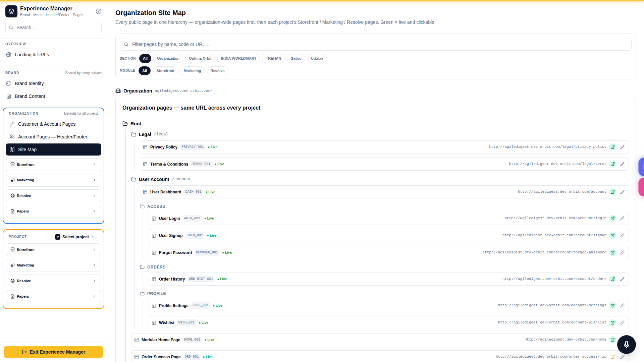644x362 pixels.
Task: Open Modular Home Page external link icon
Action: (612, 340)
